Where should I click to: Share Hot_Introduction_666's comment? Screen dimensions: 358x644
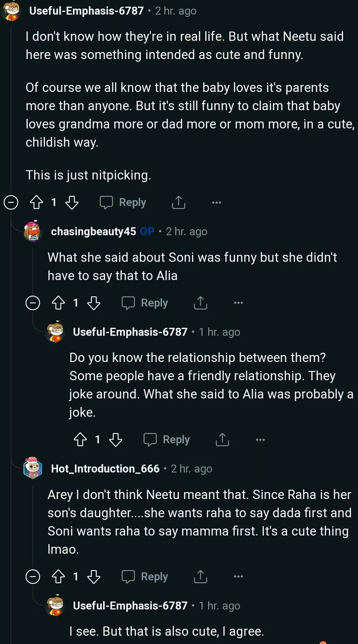201,577
